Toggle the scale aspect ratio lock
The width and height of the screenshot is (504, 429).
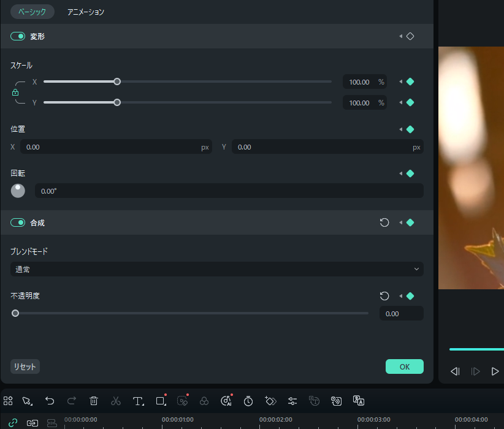[15, 93]
